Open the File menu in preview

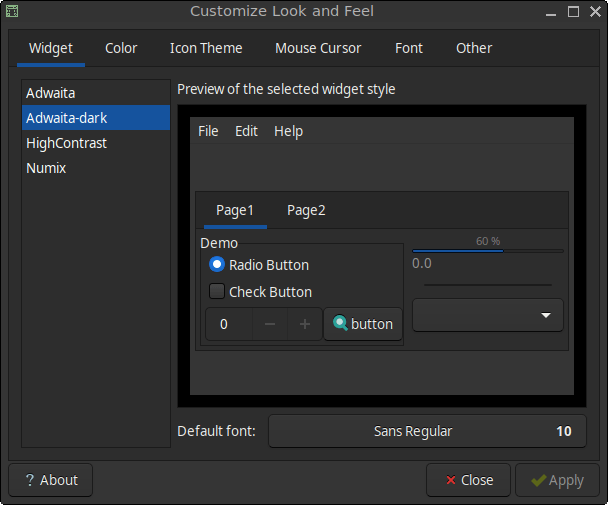coord(208,131)
